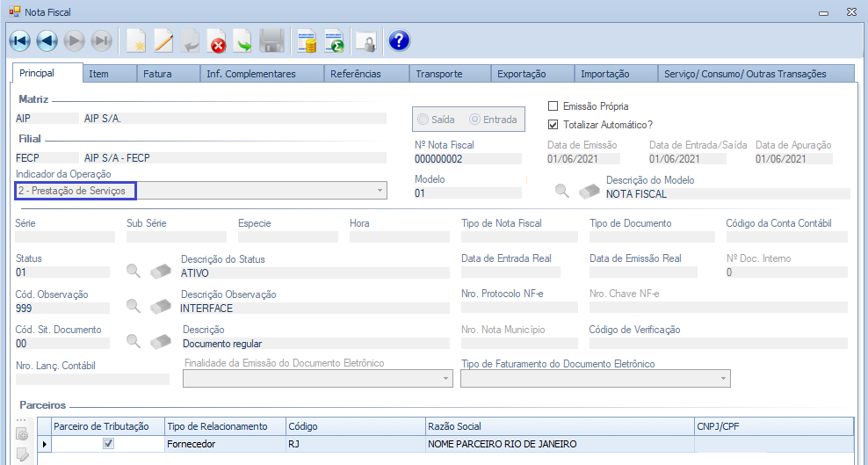Open the table with coins icon
Screen dimensions: 868x465
click(x=307, y=41)
